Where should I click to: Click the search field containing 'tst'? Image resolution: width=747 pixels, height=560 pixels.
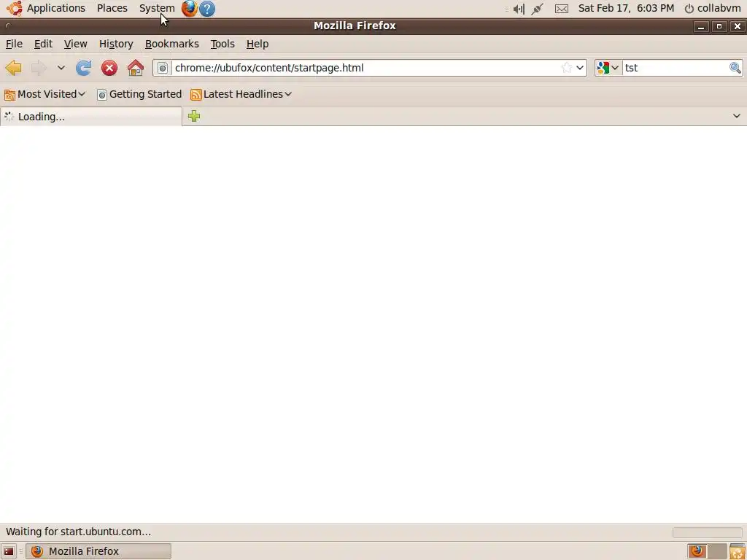[676, 68]
